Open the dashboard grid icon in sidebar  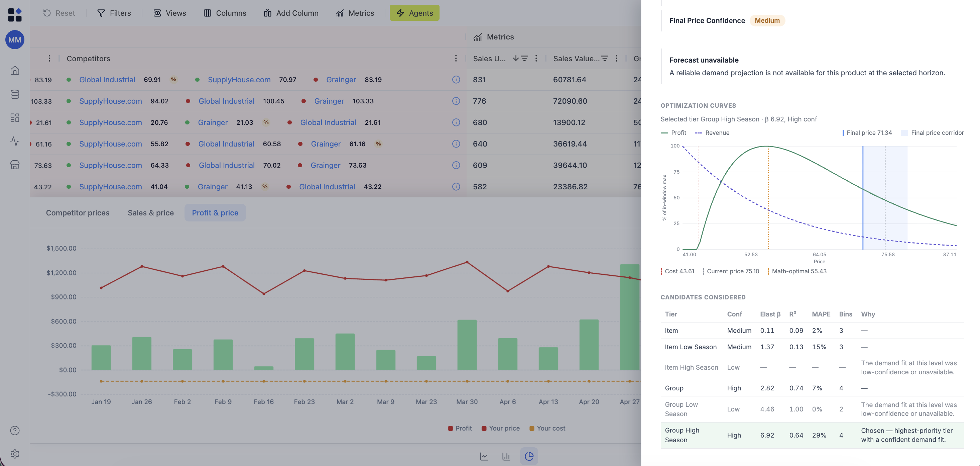(15, 118)
